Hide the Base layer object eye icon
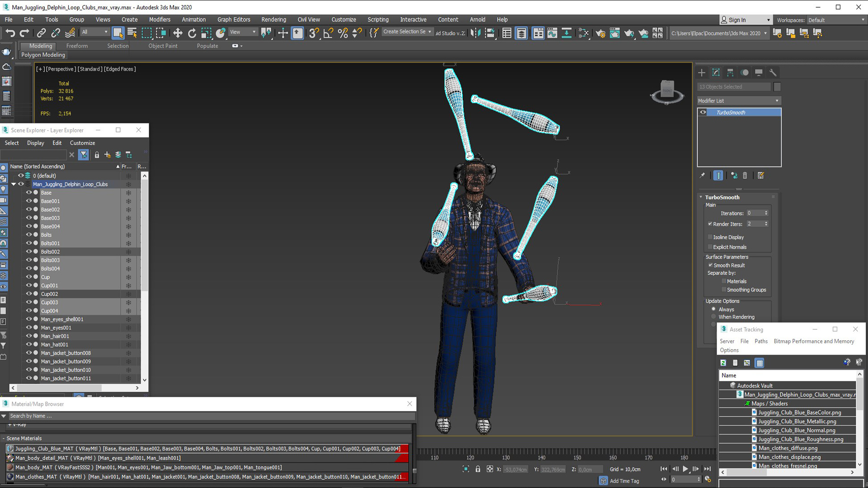The width and height of the screenshot is (868, 488). point(29,192)
